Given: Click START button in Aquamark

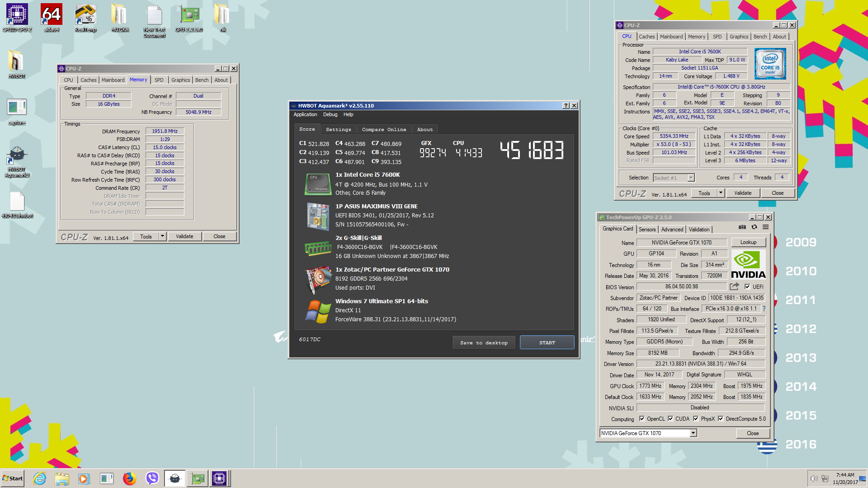Looking at the screenshot, I should point(547,343).
